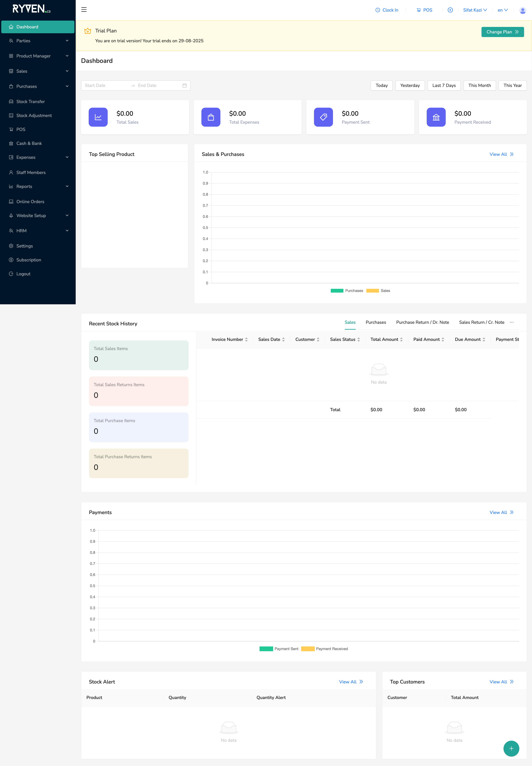532x766 pixels.
Task: Click the This Month filter button
Action: 479,85
